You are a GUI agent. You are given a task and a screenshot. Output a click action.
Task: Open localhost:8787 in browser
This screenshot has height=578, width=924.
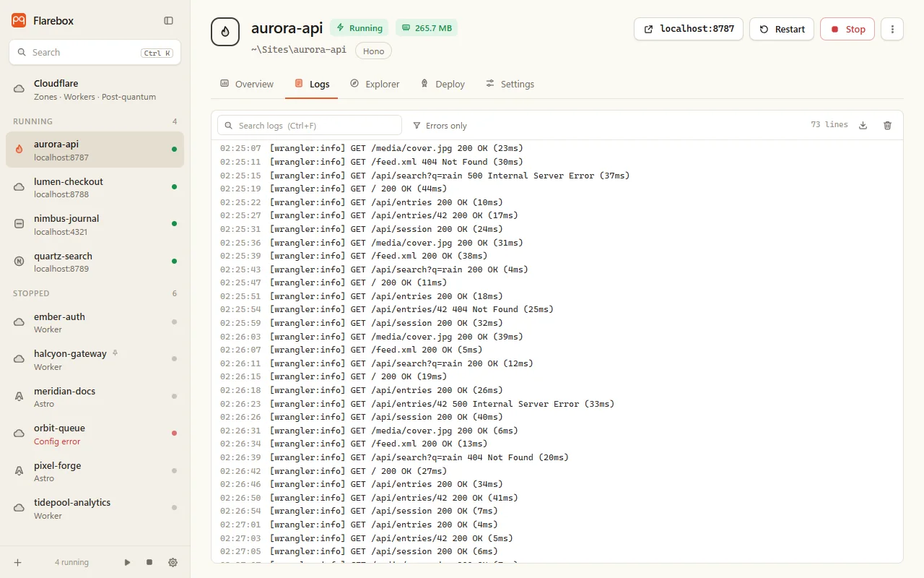point(689,29)
